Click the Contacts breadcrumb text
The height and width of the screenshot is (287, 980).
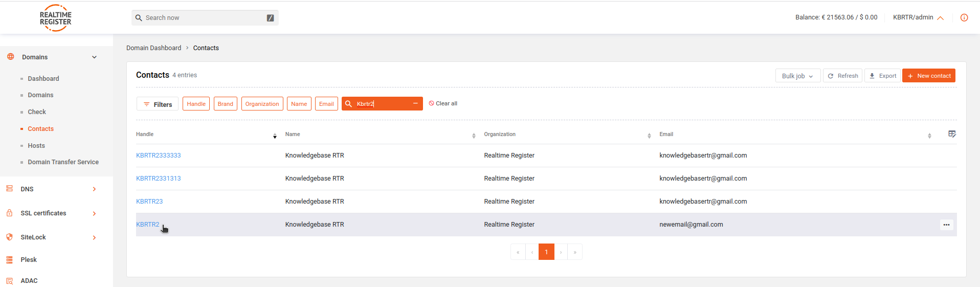coord(206,48)
